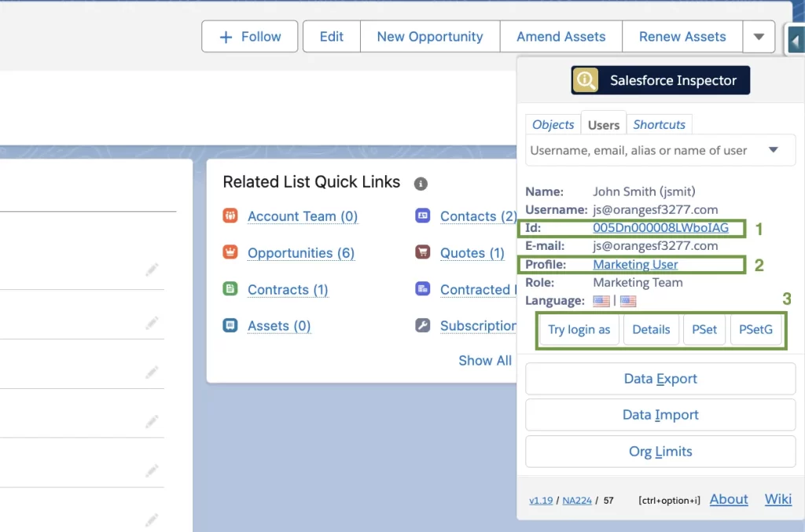Open the Marketing User profile link

coord(634,264)
